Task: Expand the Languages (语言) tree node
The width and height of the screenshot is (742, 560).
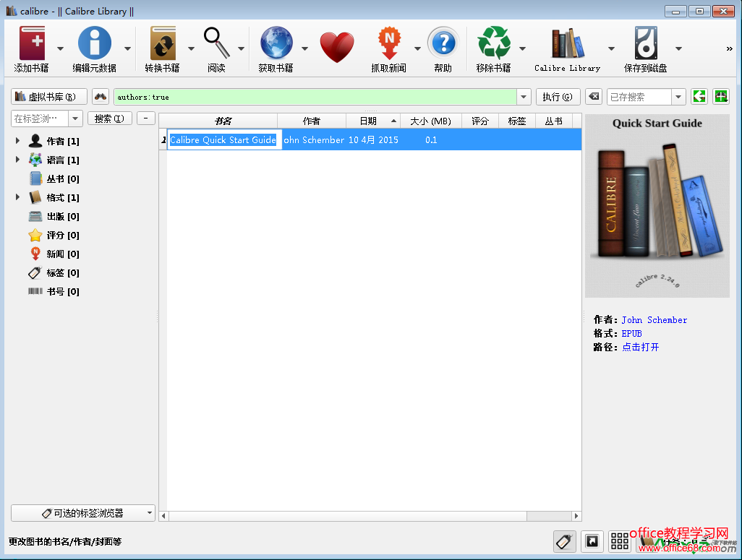Action: [x=17, y=160]
